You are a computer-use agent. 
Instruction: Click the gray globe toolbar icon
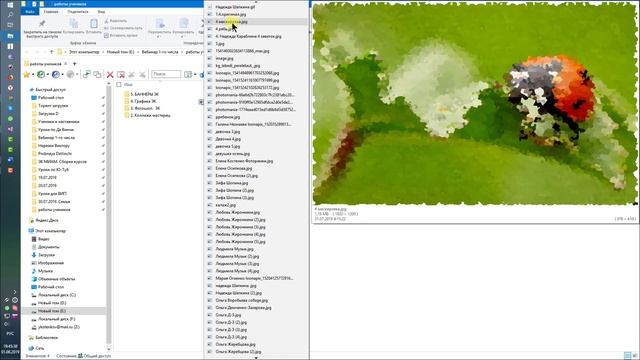[70, 74]
